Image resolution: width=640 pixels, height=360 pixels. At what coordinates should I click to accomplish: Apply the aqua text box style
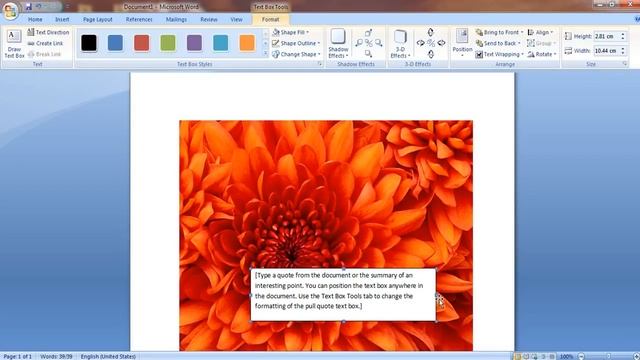click(x=221, y=43)
